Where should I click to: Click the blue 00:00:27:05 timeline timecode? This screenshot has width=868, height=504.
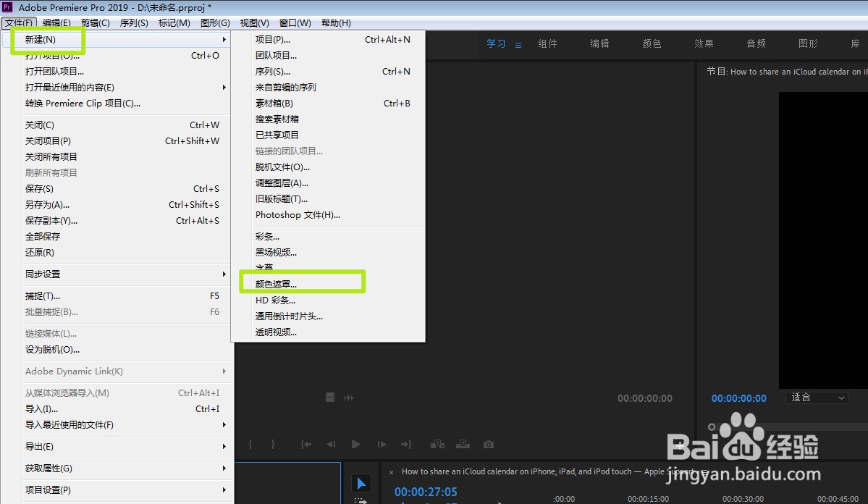(426, 492)
